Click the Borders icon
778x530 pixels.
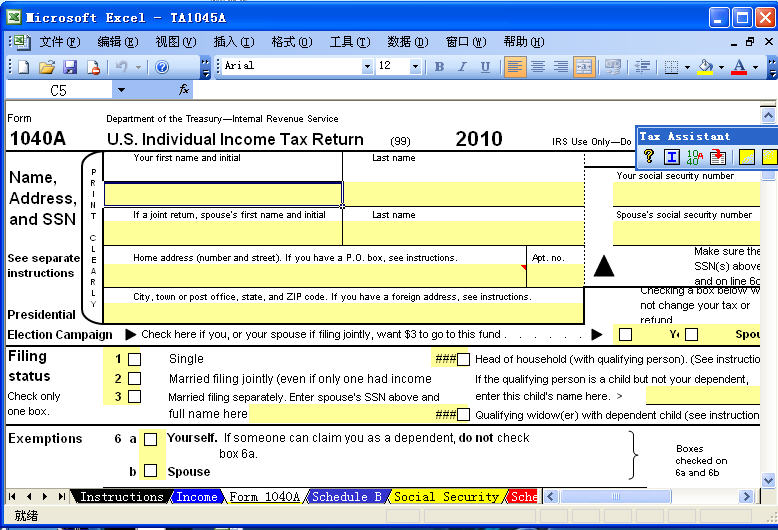(x=671, y=67)
